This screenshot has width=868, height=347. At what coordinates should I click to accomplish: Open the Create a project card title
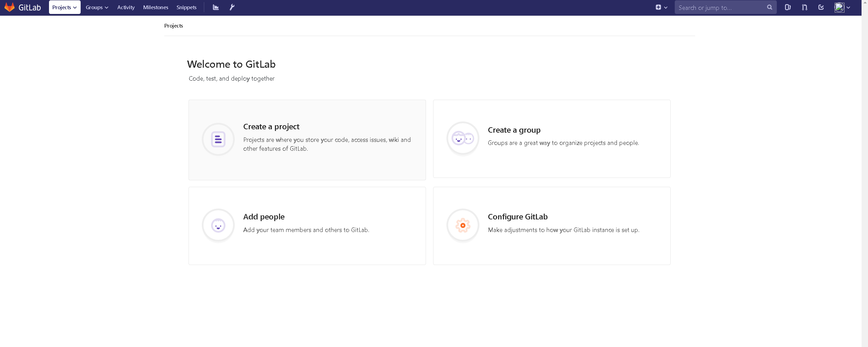click(271, 127)
